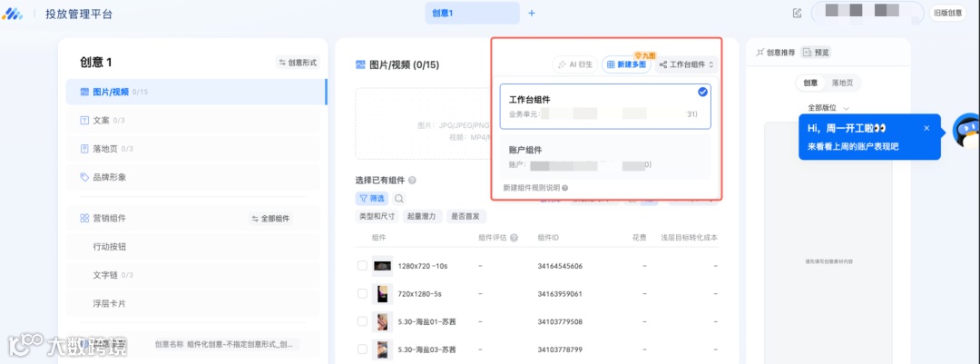Open 创意形式 settings

299,63
